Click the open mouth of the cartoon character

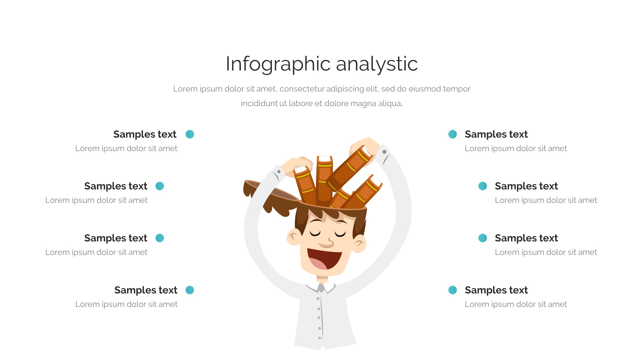(324, 258)
